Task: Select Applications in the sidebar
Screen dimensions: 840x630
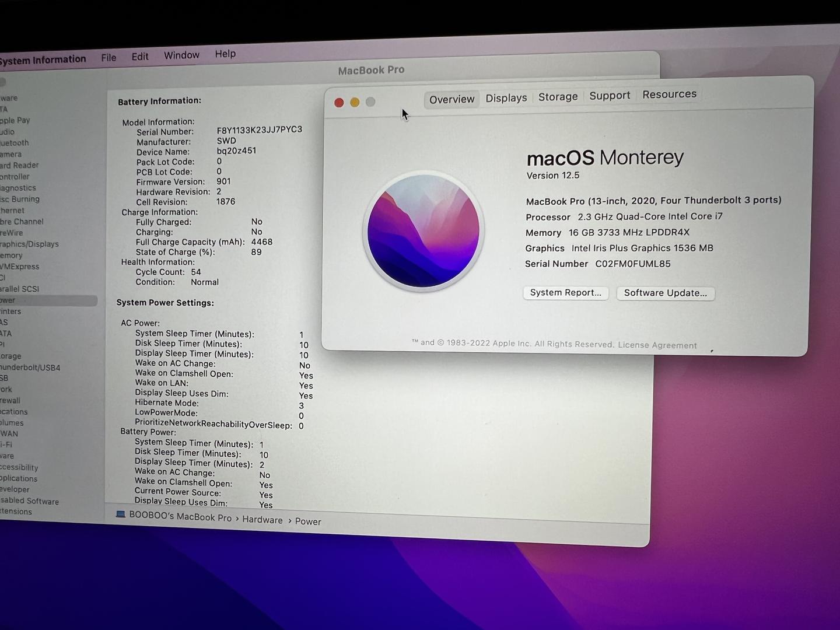Action: tap(19, 478)
